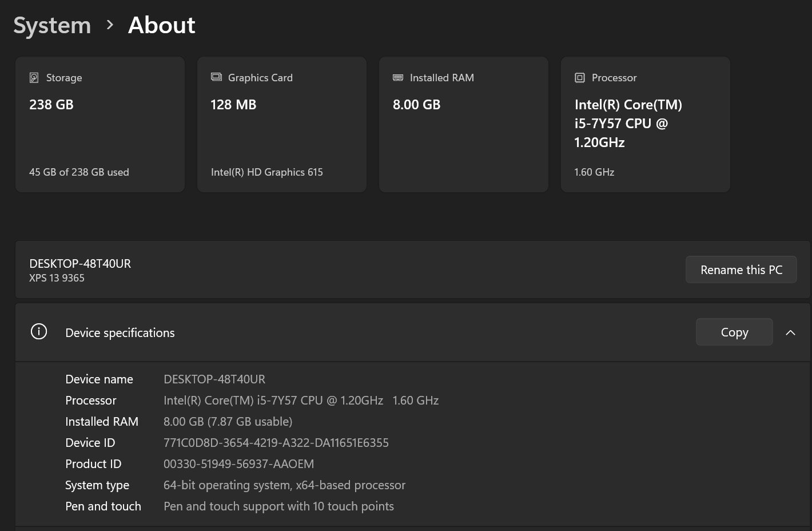812x531 pixels.
Task: Click the model name XPS 13 9365
Action: coord(57,278)
